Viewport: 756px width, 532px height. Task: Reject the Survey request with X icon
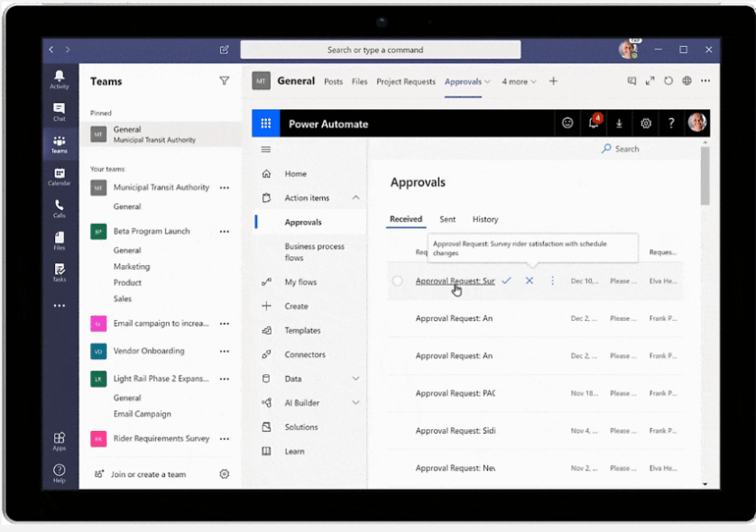(x=529, y=281)
